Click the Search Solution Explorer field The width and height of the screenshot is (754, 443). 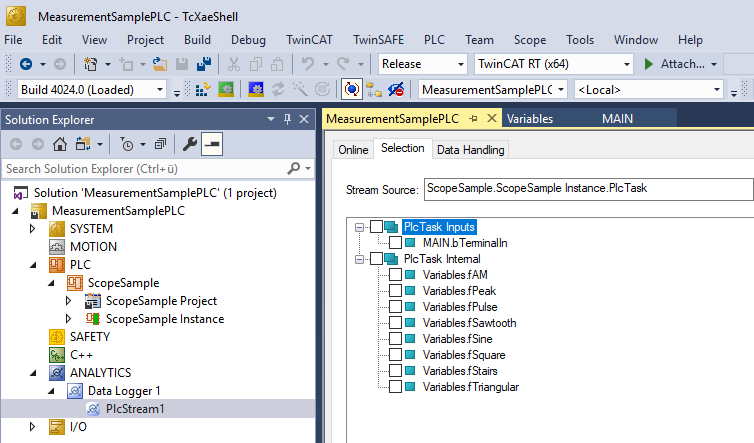coord(144,169)
